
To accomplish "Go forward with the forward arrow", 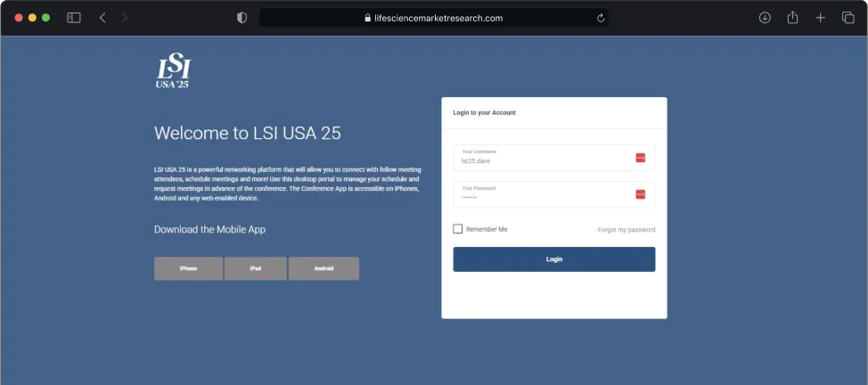I will [125, 18].
